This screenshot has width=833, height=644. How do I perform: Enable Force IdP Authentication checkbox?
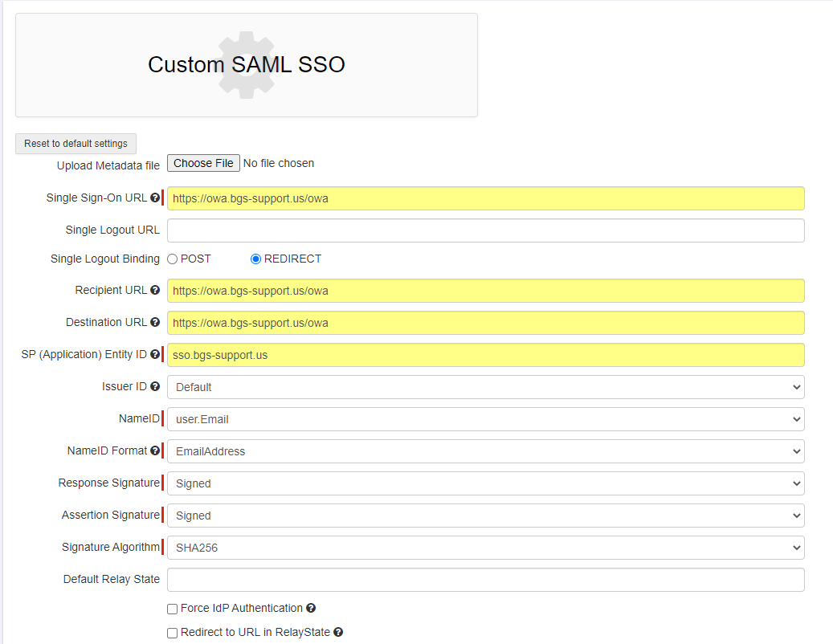[x=172, y=609]
